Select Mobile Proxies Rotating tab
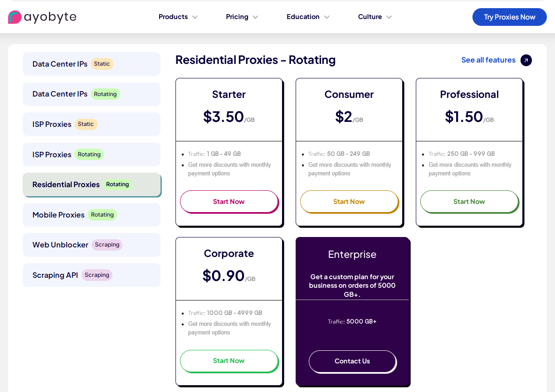This screenshot has width=555, height=392. point(92,215)
